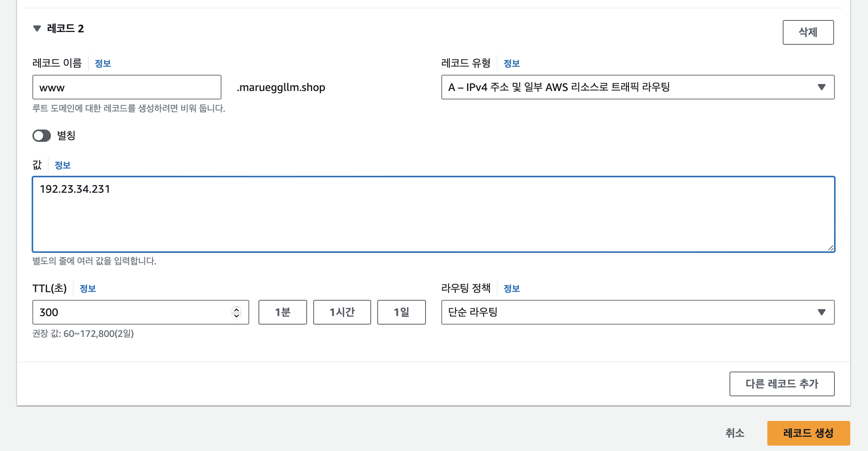The image size is (868, 451).
Task: Click the www record name field
Action: [x=127, y=88]
